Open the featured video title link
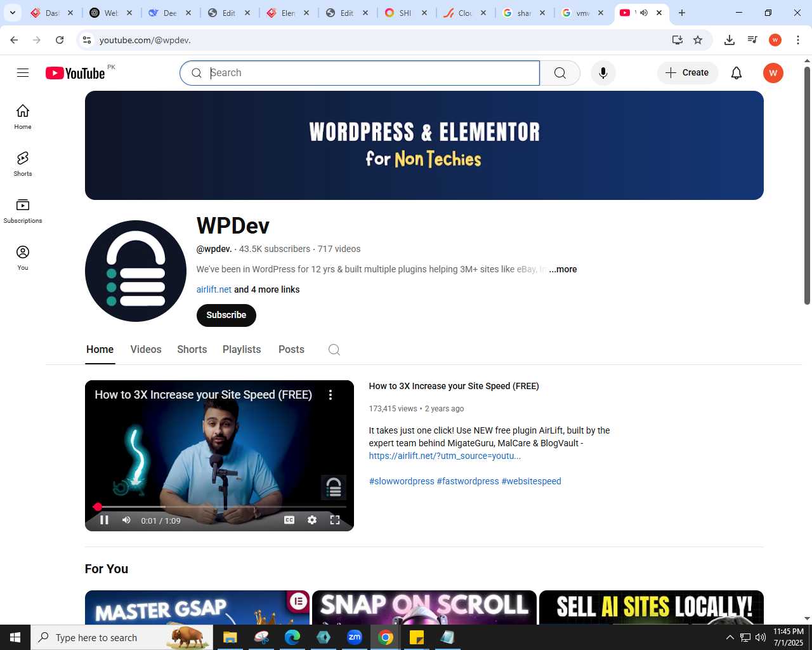The width and height of the screenshot is (812, 650). coord(454,386)
